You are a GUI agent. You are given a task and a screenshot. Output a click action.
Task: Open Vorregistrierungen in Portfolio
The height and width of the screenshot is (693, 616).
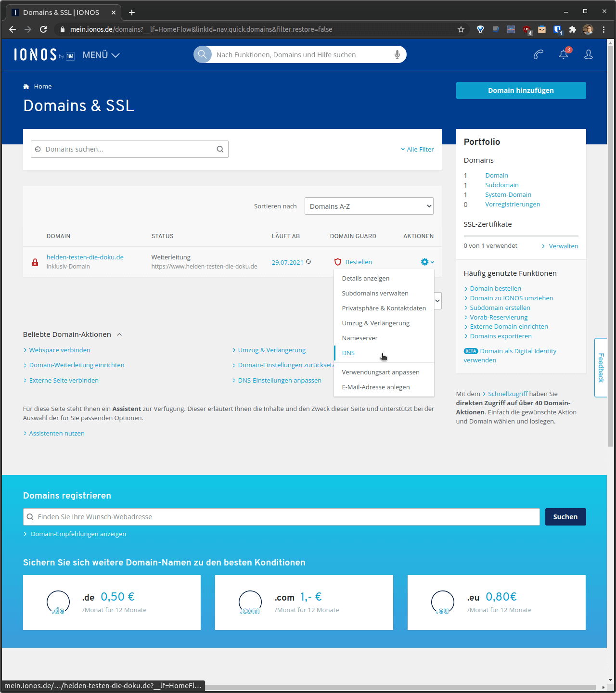point(513,204)
